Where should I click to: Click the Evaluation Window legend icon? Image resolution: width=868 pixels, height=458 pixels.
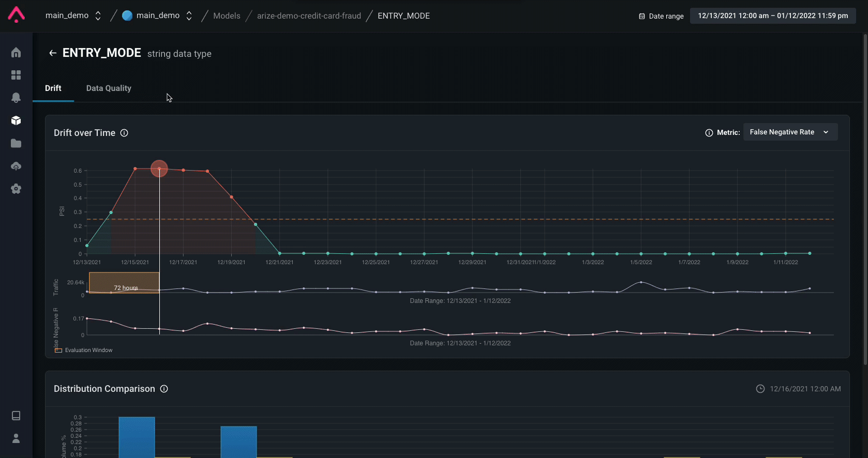click(x=58, y=350)
